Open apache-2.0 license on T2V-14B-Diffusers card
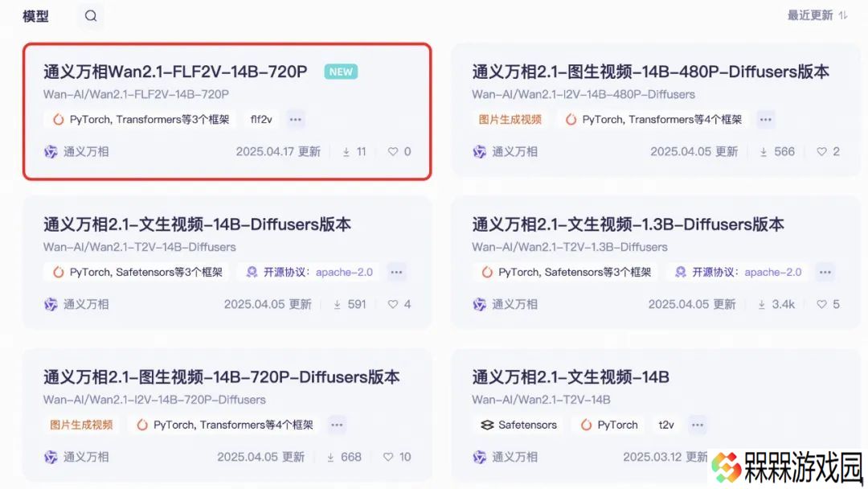Screen dimensions: 868x489 point(344,272)
